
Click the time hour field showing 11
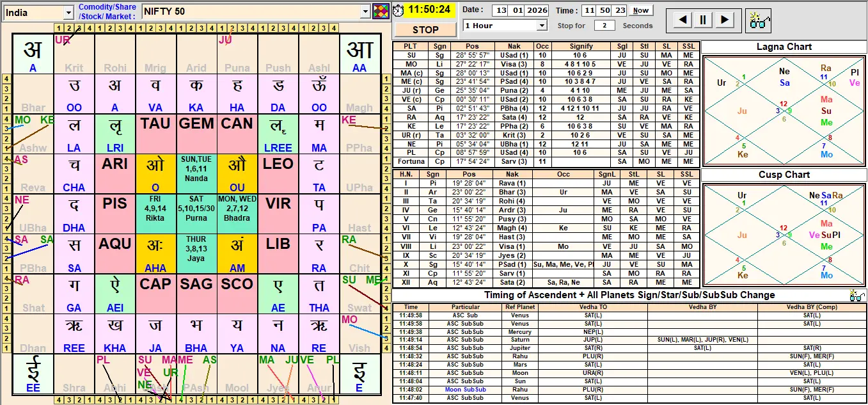[588, 10]
